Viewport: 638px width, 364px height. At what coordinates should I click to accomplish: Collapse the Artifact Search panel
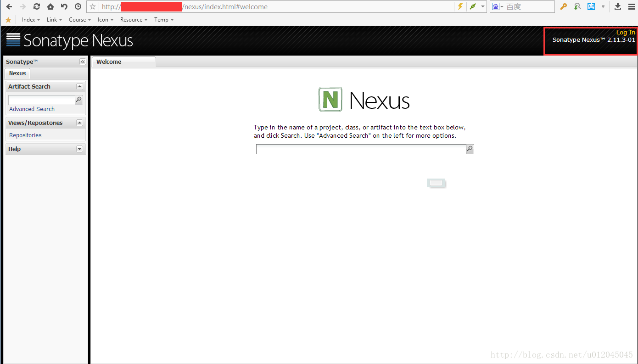[79, 86]
